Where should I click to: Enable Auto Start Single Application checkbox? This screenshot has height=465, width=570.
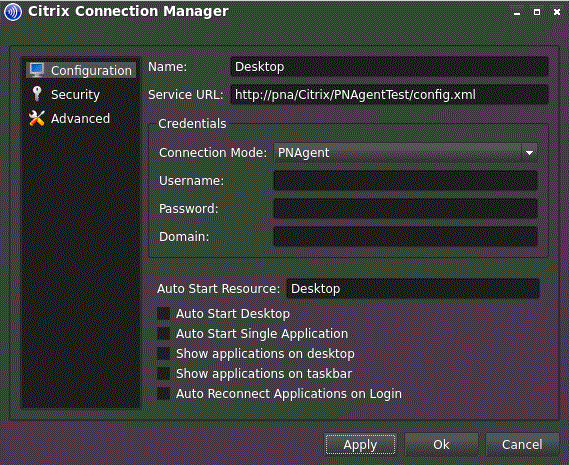point(164,333)
